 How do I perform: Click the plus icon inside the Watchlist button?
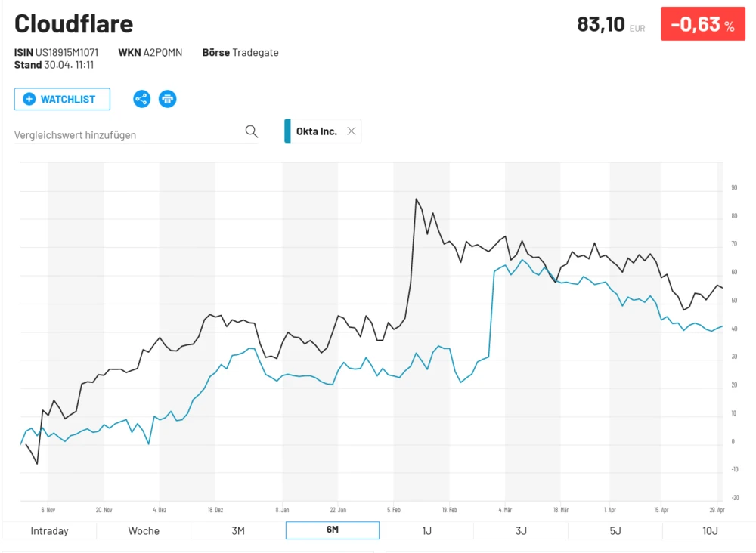[29, 99]
